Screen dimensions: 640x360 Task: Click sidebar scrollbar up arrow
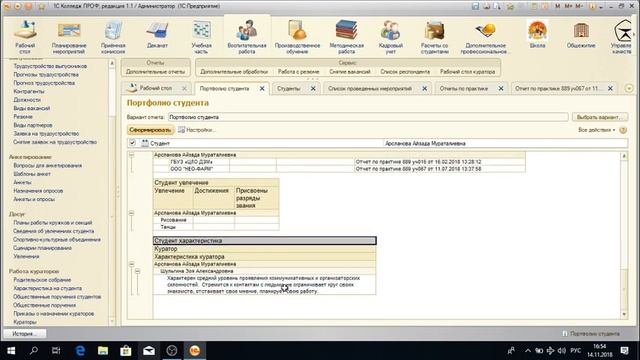[112, 63]
